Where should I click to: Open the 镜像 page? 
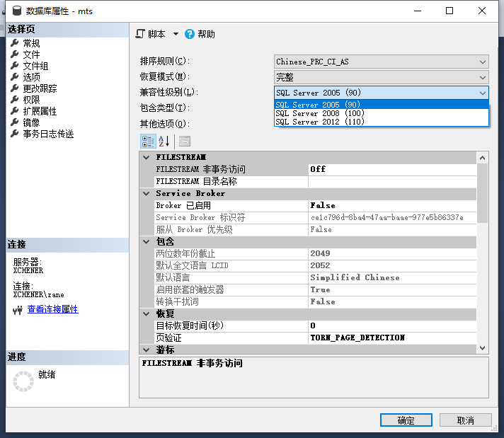[x=31, y=122]
